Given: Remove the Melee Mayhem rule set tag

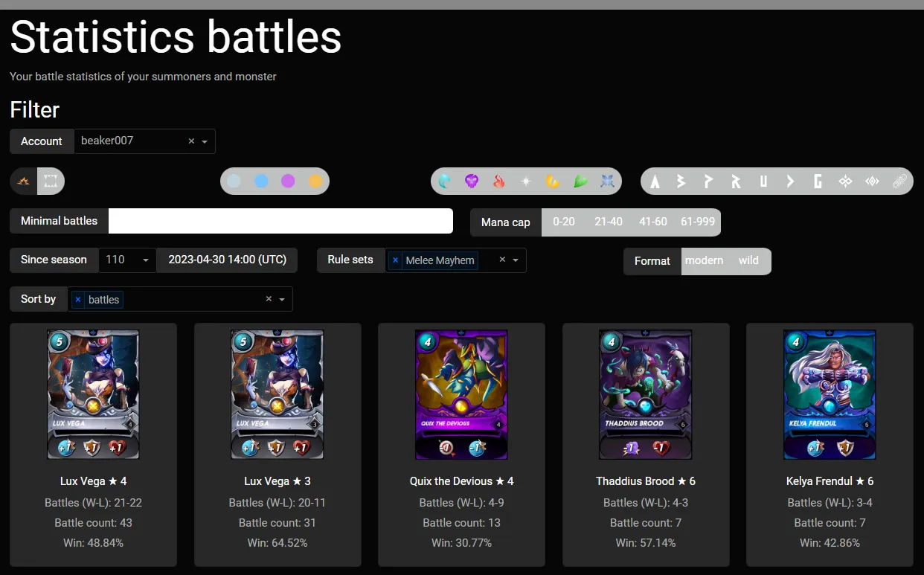Looking at the screenshot, I should click(396, 260).
